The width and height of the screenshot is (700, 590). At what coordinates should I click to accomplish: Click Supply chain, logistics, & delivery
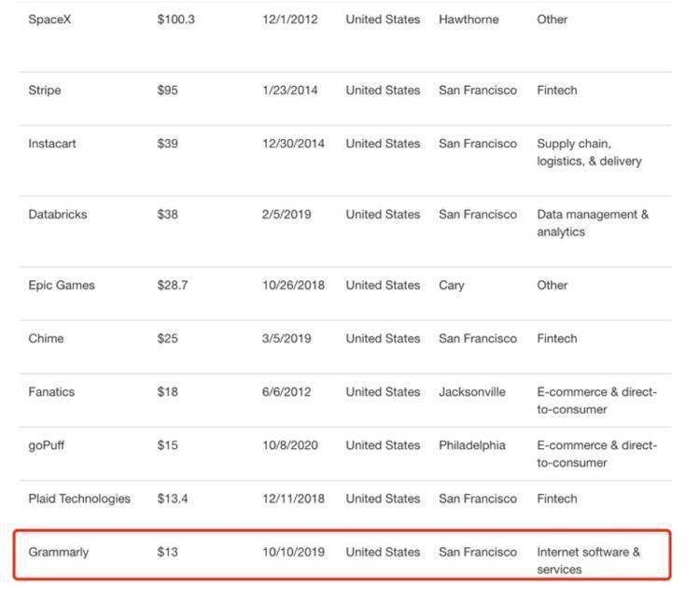[x=589, y=152]
